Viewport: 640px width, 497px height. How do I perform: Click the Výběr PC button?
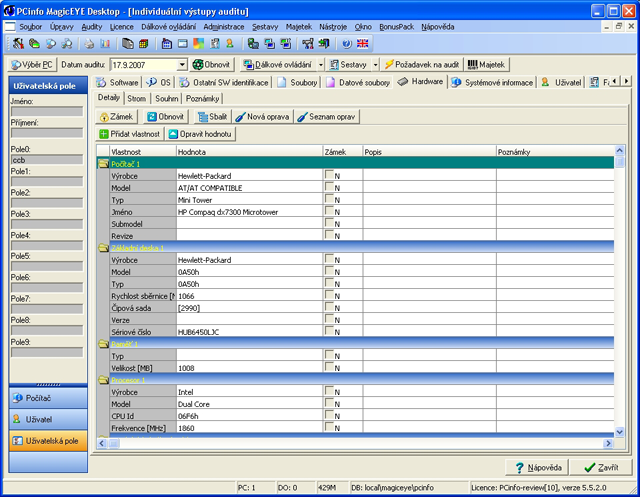(32, 64)
